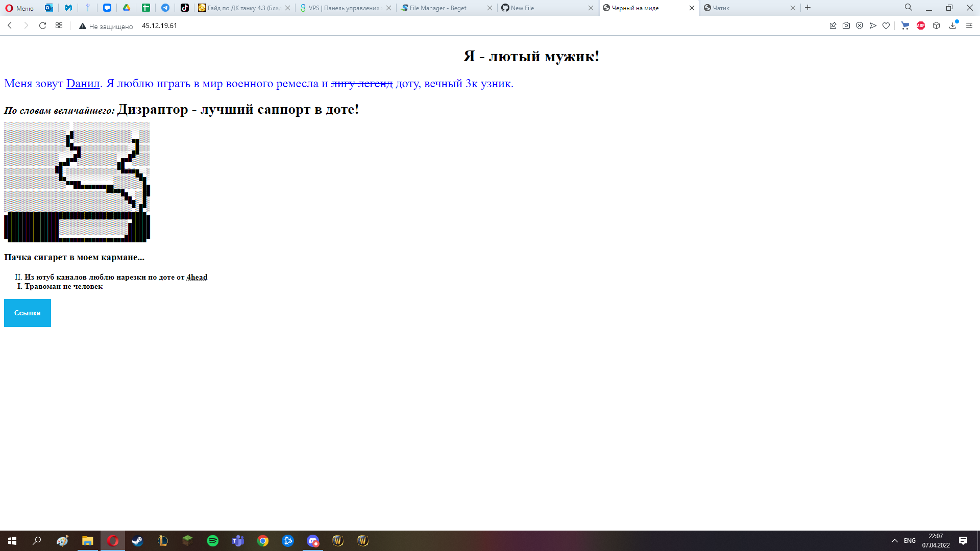This screenshot has height=551, width=980.
Task: Take a snapshot with the camera icon
Action: [846, 26]
